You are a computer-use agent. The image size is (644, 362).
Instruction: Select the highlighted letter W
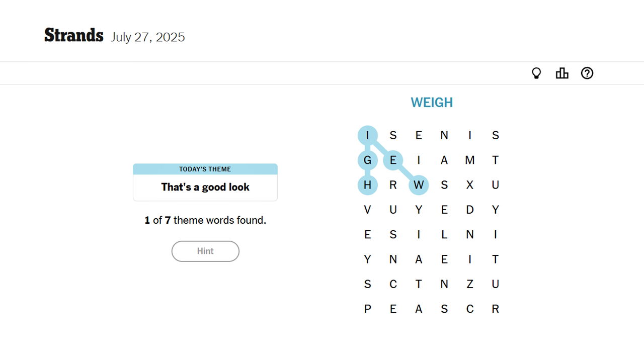[419, 185]
